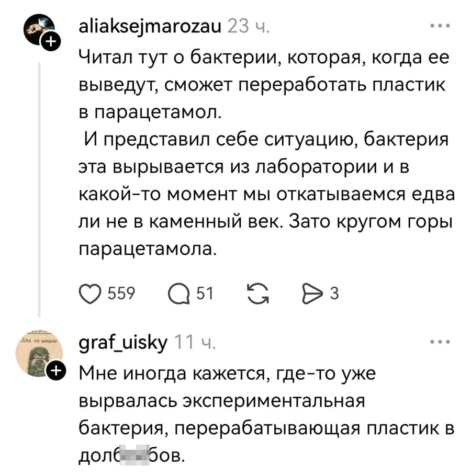Select the username aliaksejmarozau
Image resolution: width=471 pixels, height=476 pixels.
149,25
